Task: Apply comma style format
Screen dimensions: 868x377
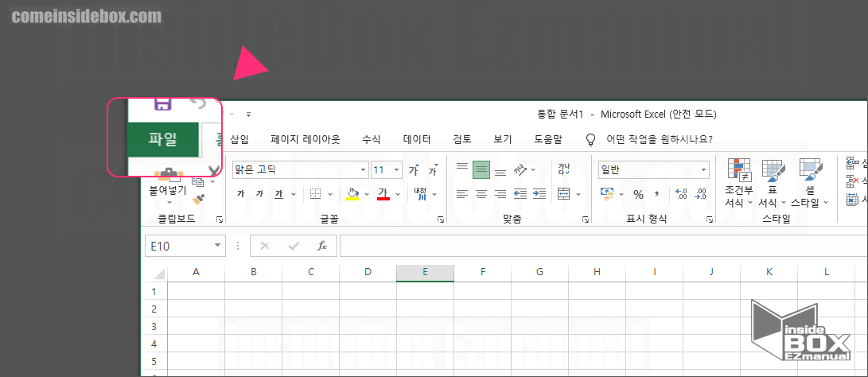Action: click(657, 194)
